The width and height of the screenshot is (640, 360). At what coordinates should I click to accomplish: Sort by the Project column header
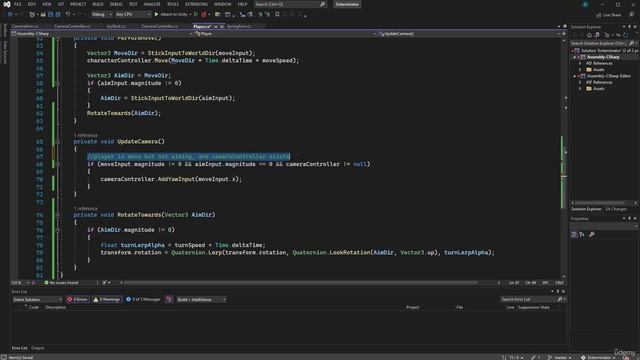[x=413, y=307]
